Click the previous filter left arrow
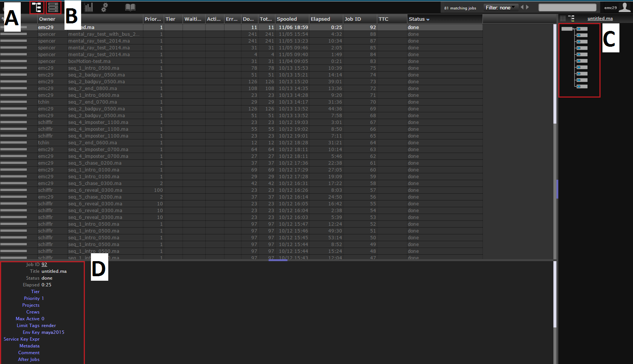This screenshot has width=633, height=364. tap(522, 7)
